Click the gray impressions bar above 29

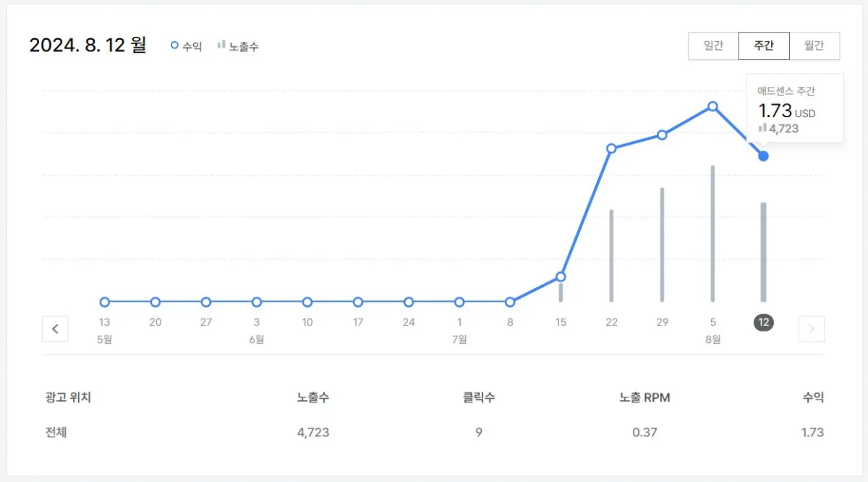[x=662, y=242]
